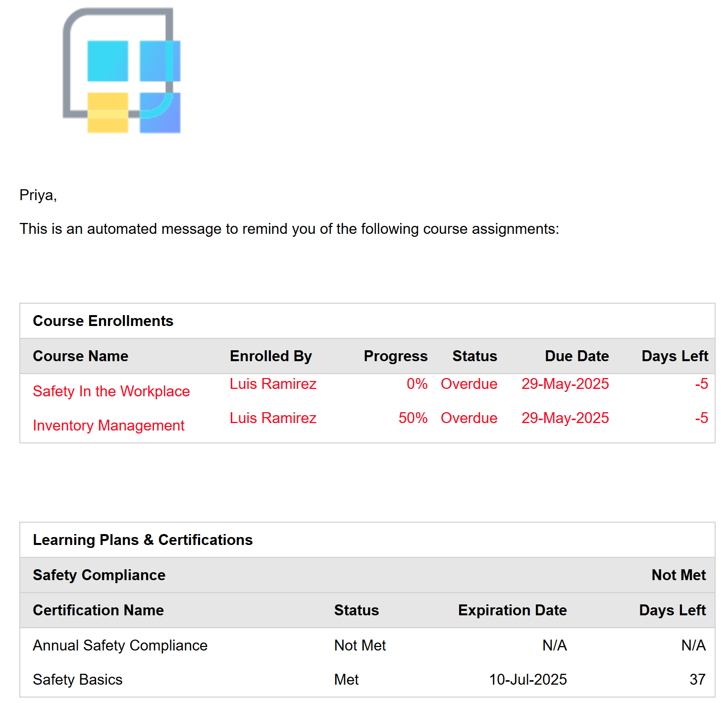The height and width of the screenshot is (703, 728).
Task: Click the Not Met status on Annual Safety Compliance
Action: coord(360,645)
